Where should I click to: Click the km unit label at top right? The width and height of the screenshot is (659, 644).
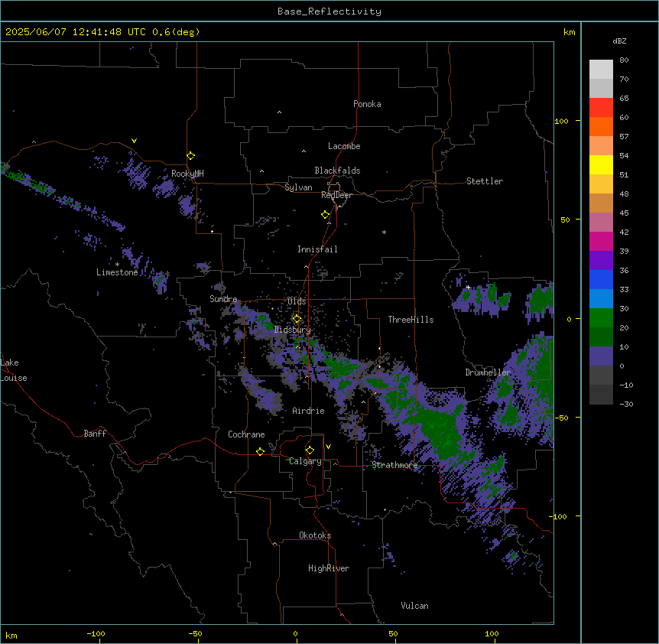tap(570, 32)
